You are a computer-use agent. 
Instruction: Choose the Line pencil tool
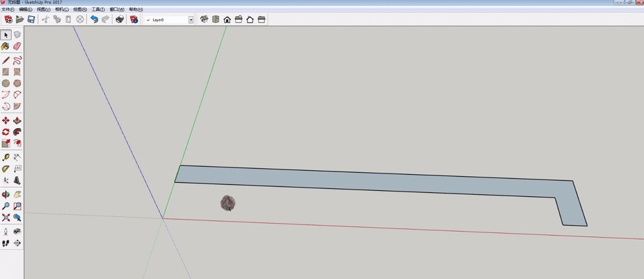coord(6,60)
